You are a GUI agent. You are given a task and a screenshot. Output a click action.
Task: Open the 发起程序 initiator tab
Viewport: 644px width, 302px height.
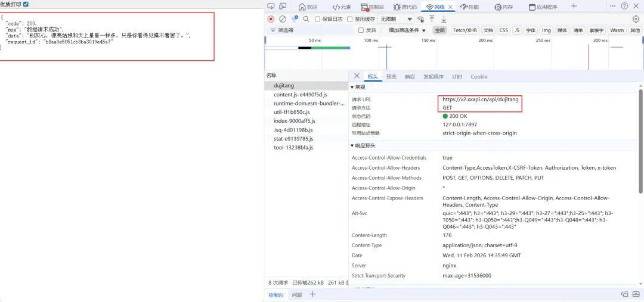click(x=434, y=77)
